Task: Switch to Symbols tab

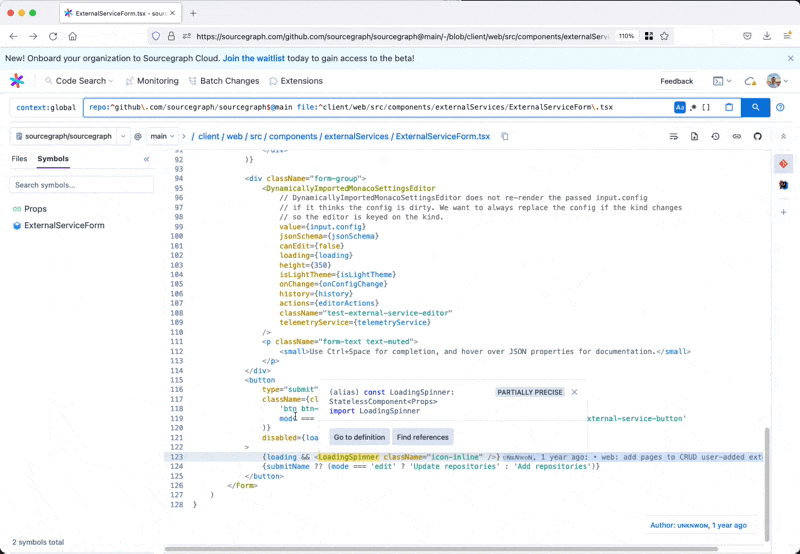Action: (53, 159)
